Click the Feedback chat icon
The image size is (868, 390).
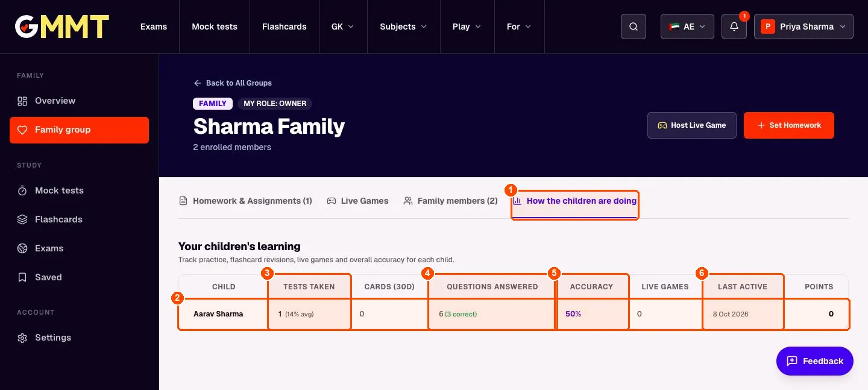click(792, 361)
